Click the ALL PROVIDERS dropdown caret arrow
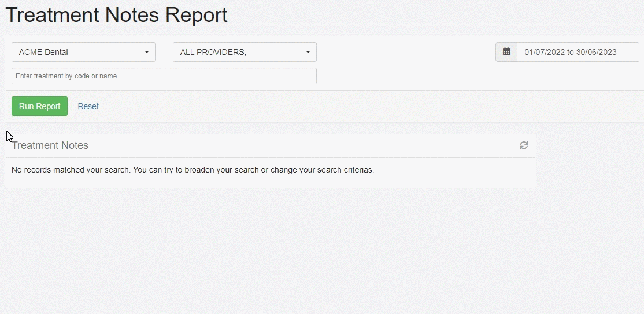The image size is (644, 314). 308,52
